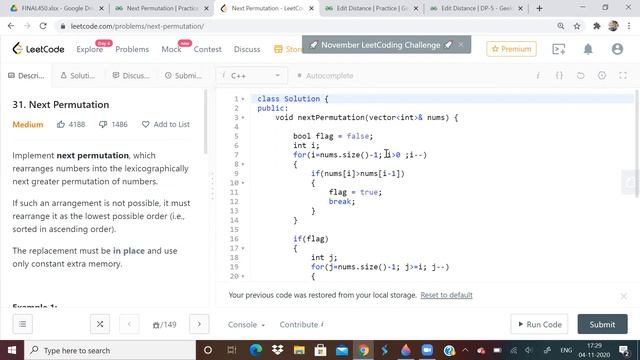640x360 pixels.
Task: Submit the solution
Action: [602, 324]
